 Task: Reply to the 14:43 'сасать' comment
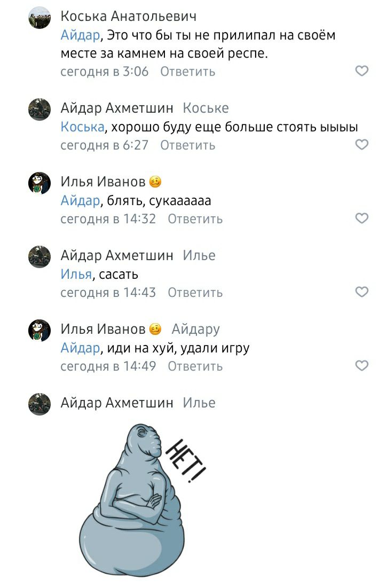195,292
